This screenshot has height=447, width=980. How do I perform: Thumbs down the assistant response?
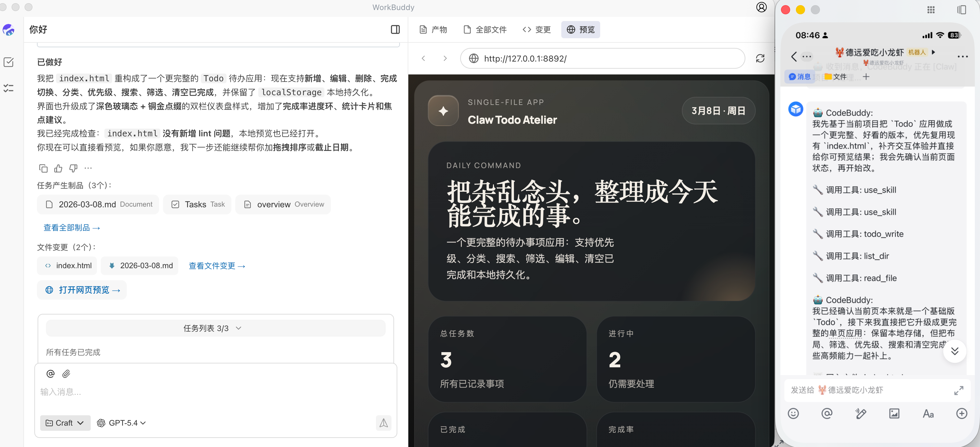(x=73, y=168)
